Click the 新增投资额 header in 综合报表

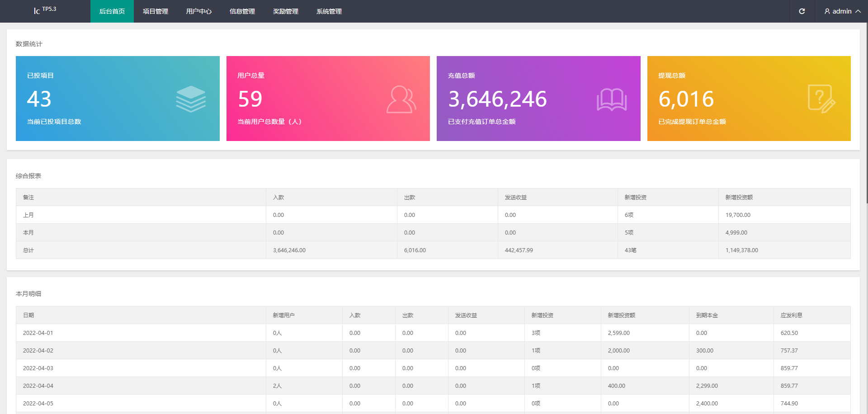tap(739, 198)
